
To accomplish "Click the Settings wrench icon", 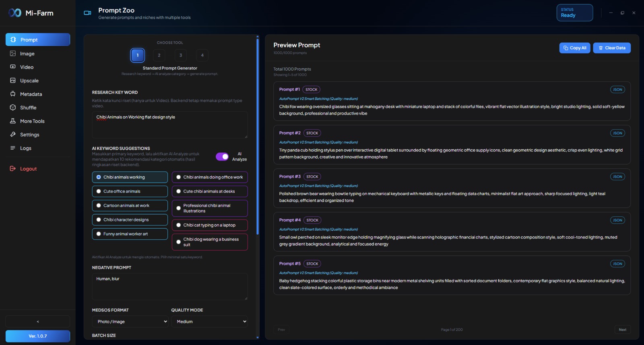I will point(13,134).
